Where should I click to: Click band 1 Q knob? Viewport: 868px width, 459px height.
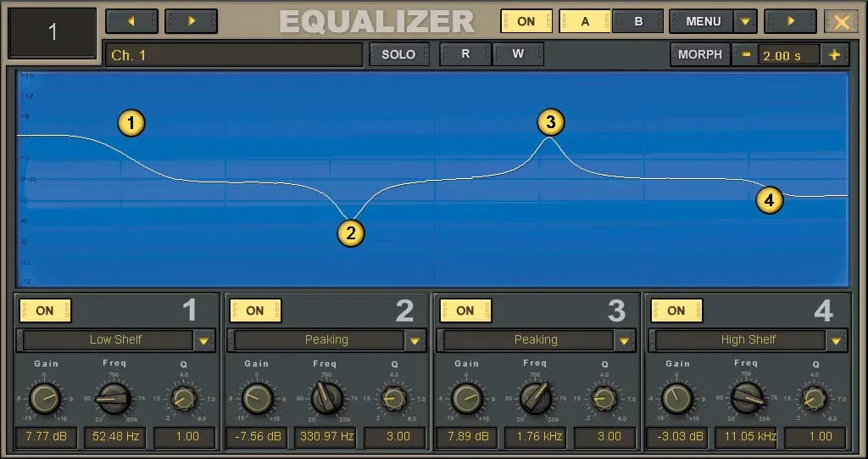[x=183, y=399]
